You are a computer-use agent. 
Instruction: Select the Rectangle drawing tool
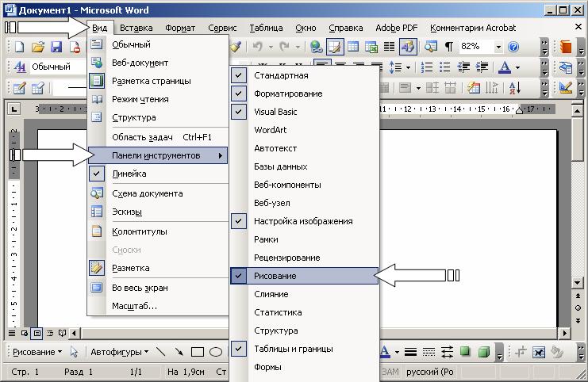point(198,352)
